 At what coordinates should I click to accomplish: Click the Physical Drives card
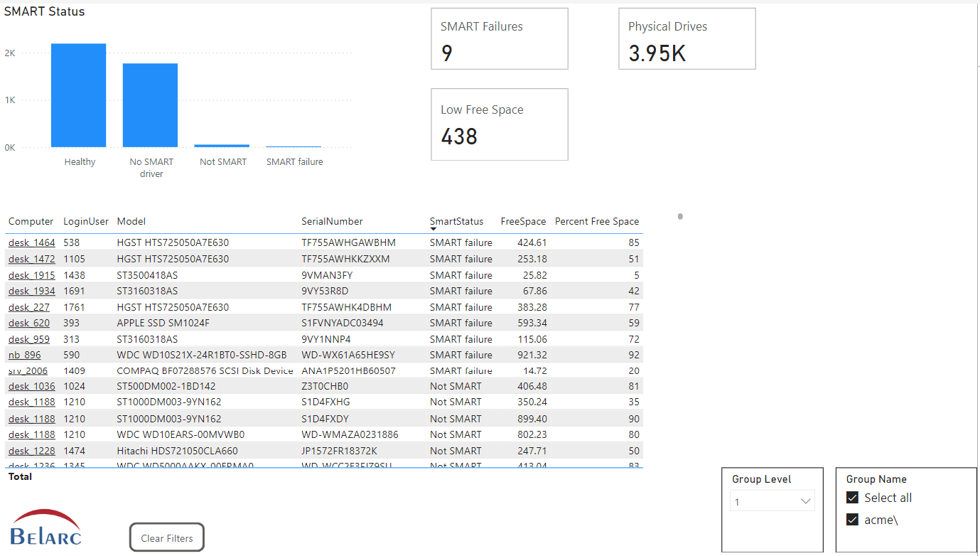click(686, 39)
